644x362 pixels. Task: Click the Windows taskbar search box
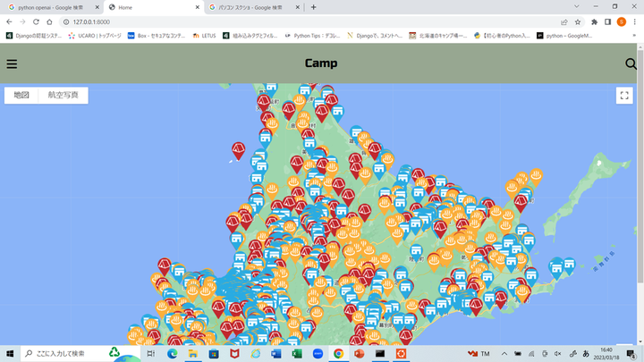(63, 354)
